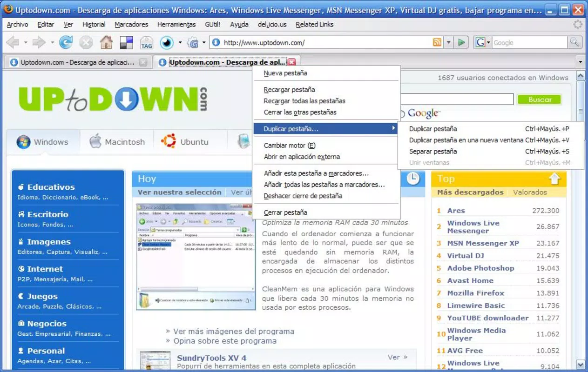The width and height of the screenshot is (588, 372).
Task: Click the RSS feed icon in address bar
Action: [437, 43]
